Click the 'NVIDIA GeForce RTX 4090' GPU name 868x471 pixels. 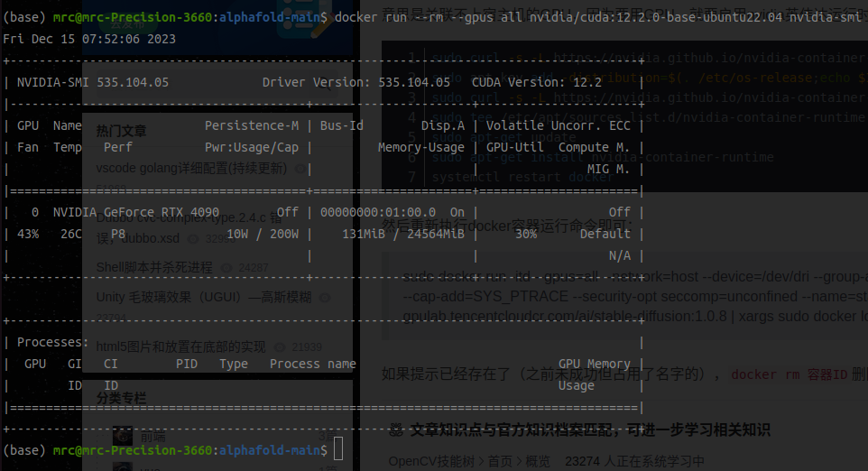coord(135,213)
